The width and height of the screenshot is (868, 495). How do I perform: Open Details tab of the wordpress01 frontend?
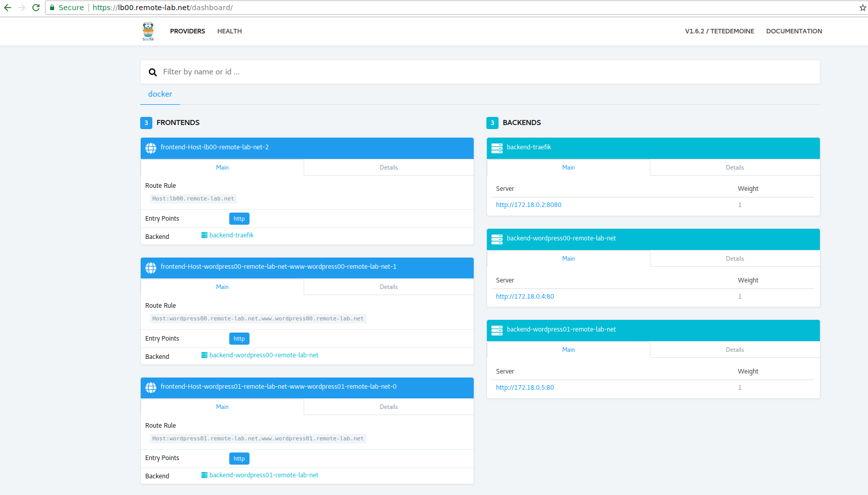(389, 407)
